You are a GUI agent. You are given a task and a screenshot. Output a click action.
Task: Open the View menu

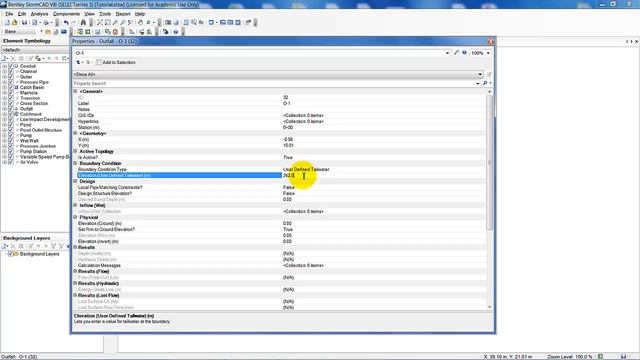(x=89, y=14)
